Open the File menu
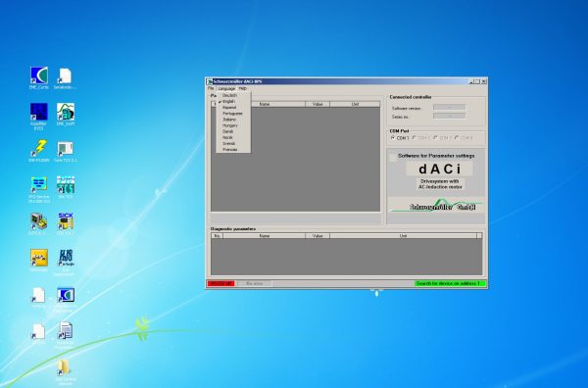The width and height of the screenshot is (588, 388). point(211,88)
